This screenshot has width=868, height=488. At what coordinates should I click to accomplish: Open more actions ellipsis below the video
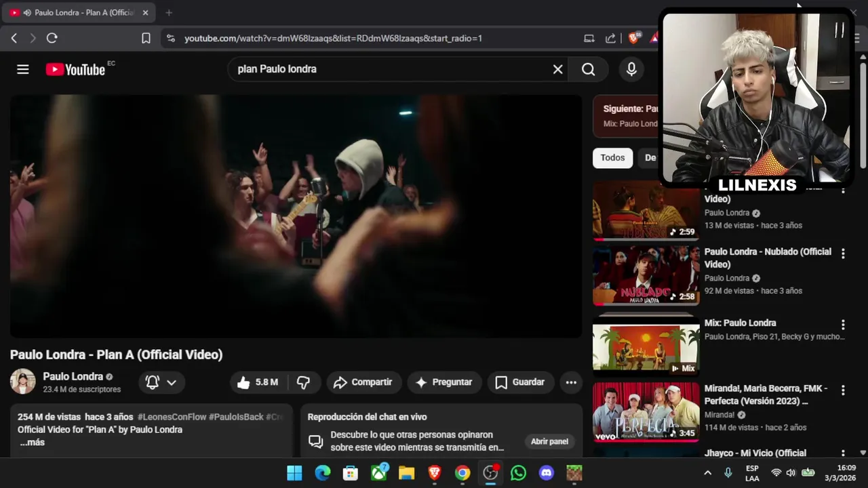[571, 382]
